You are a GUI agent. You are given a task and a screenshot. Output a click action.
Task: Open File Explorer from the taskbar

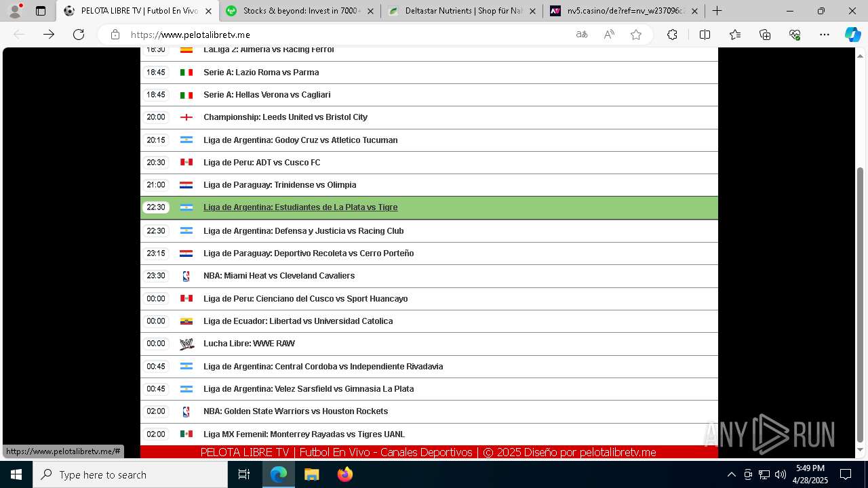point(311,474)
